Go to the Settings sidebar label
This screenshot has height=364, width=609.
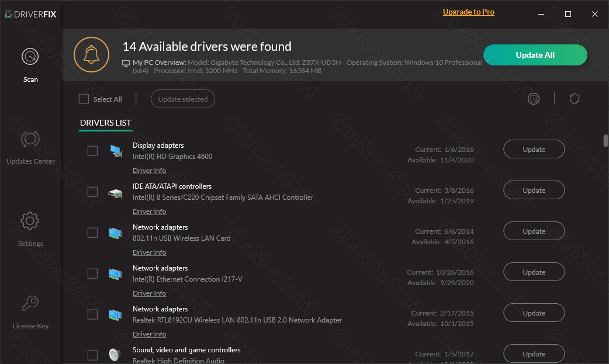[30, 244]
